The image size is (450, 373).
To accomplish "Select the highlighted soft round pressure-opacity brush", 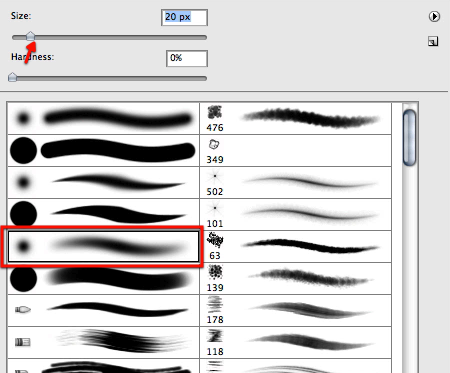I will [x=103, y=247].
